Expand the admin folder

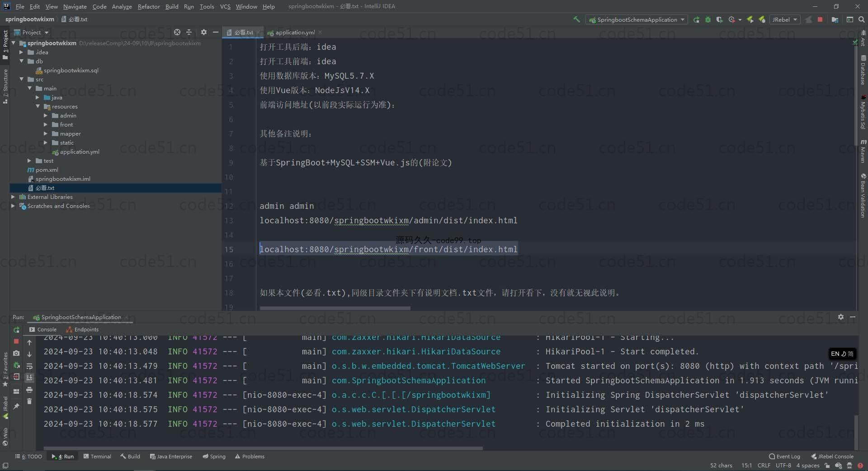pos(46,115)
